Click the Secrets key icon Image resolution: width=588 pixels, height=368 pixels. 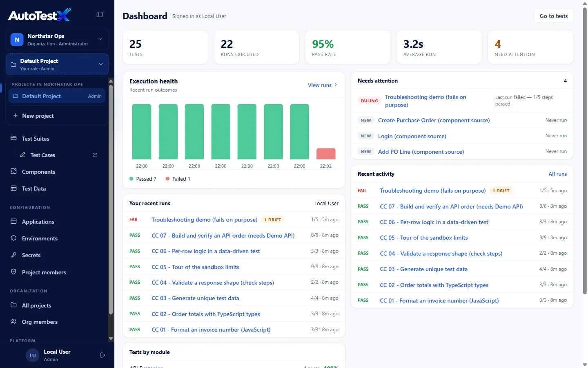point(13,255)
